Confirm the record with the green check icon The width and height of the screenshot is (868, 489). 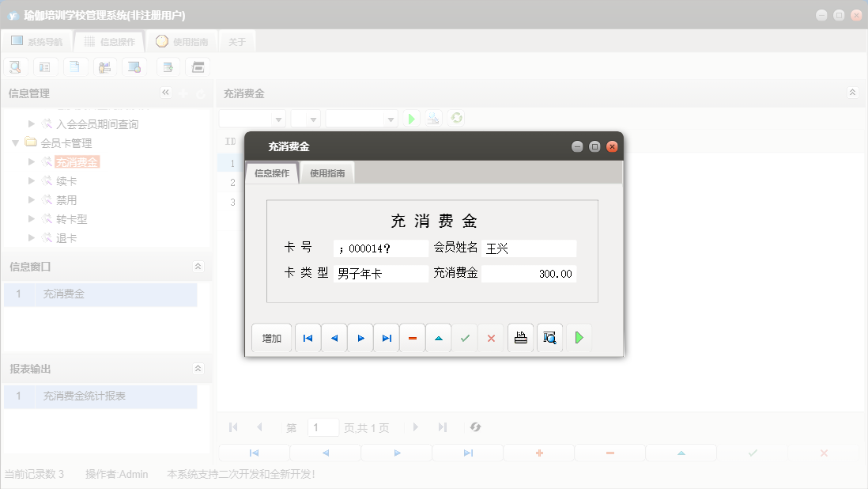(x=465, y=338)
